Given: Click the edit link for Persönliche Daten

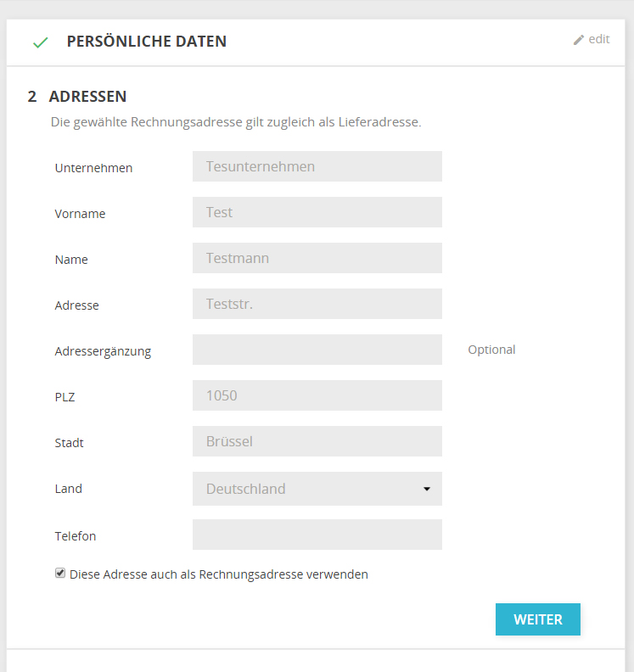Looking at the screenshot, I should tap(599, 39).
